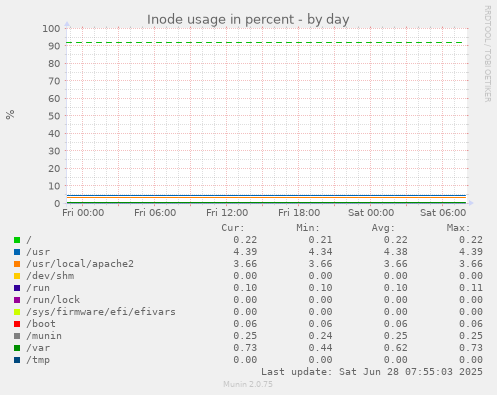The width and height of the screenshot is (497, 395).
Task: Click the 'Munin 2.0.75' footer text
Action: [x=248, y=384]
